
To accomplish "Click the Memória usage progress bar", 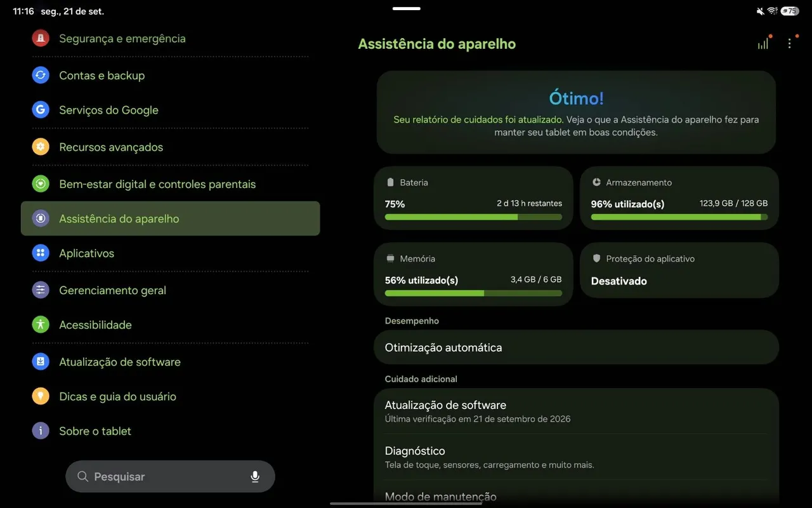I will (x=473, y=293).
